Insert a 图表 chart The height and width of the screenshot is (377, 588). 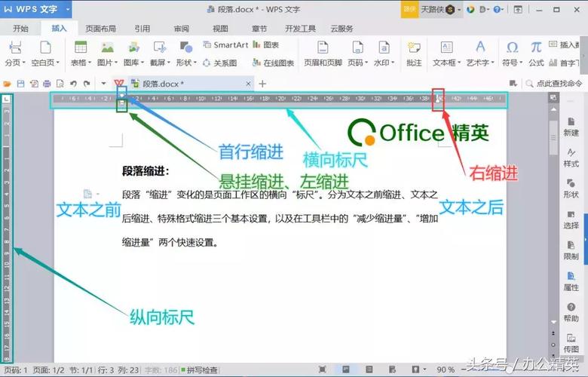(x=266, y=45)
